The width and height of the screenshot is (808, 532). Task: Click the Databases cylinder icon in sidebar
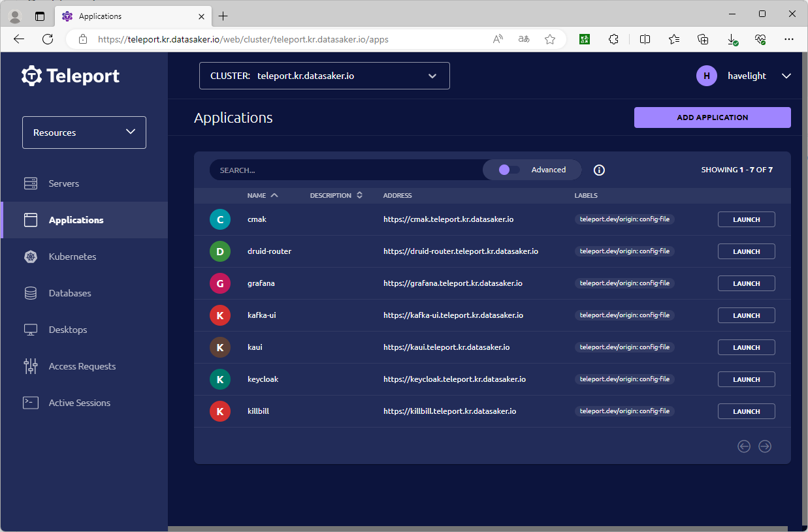click(x=31, y=293)
